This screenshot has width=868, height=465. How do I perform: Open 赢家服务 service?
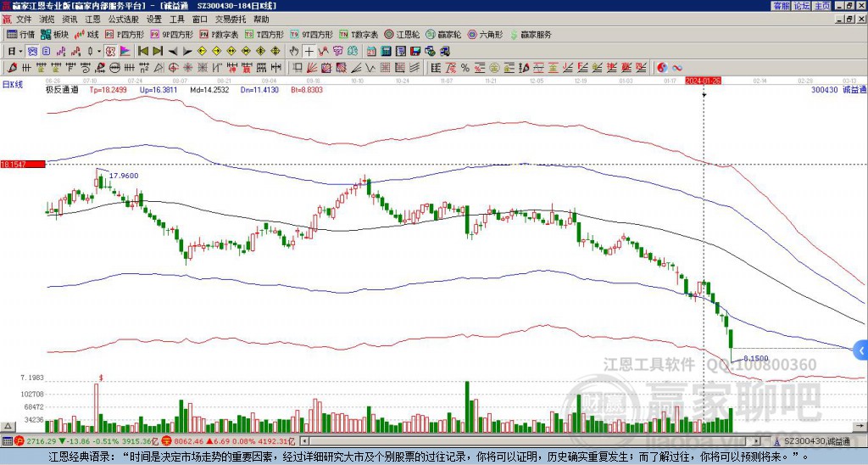point(531,34)
